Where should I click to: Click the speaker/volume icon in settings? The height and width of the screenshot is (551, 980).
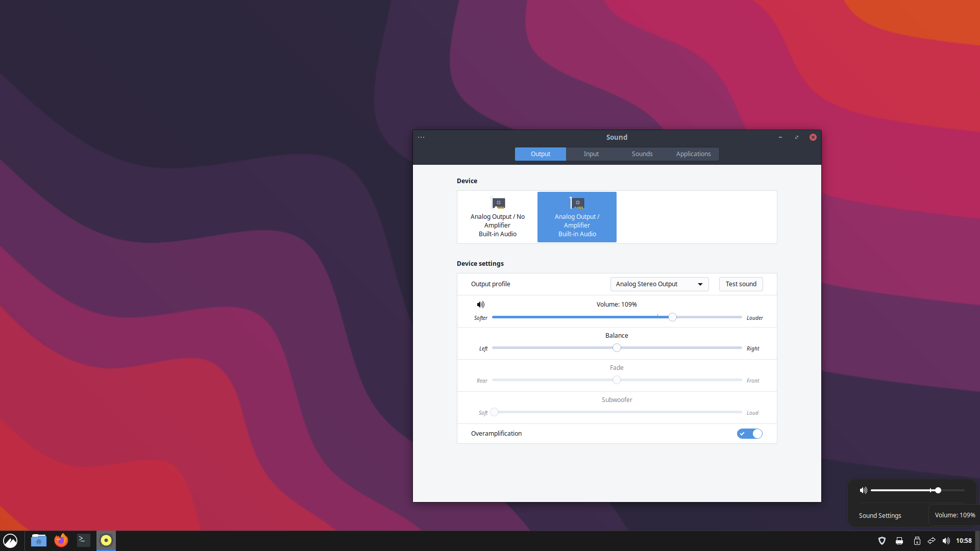pyautogui.click(x=481, y=305)
